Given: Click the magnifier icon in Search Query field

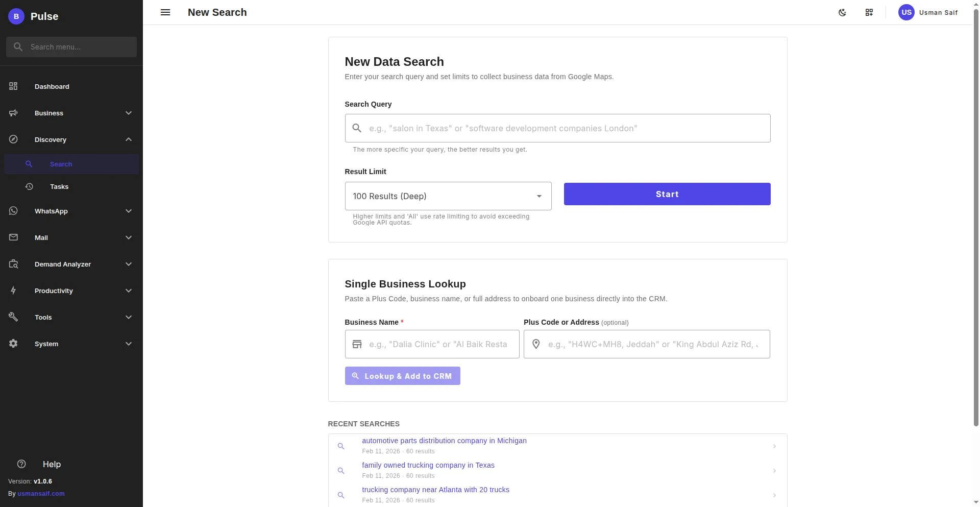Looking at the screenshot, I should [x=357, y=128].
